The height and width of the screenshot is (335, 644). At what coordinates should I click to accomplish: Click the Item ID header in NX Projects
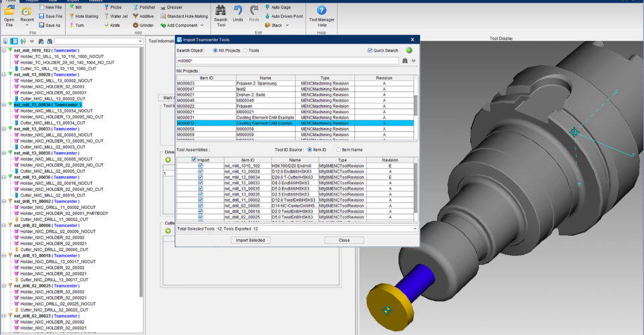207,78
